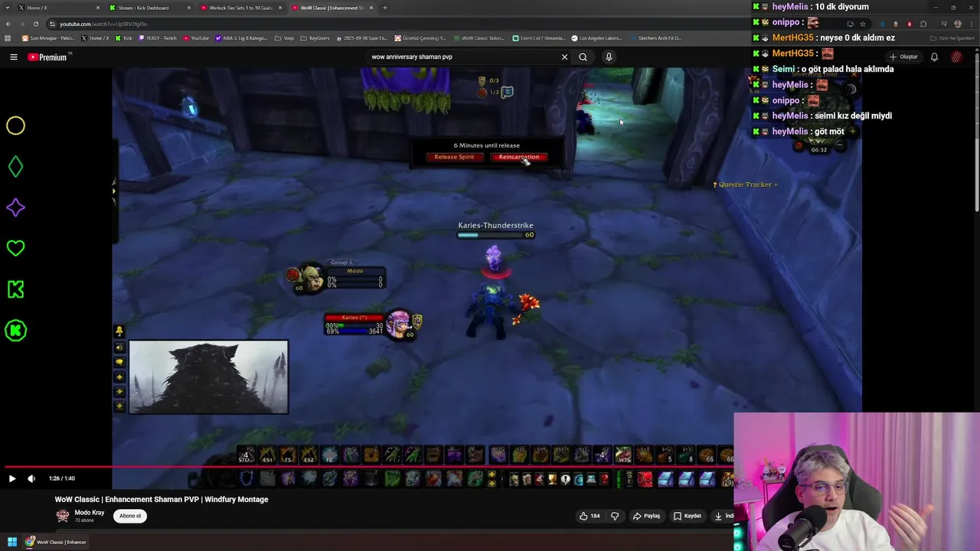The width and height of the screenshot is (980, 551).
Task: Open the Los Angeles Lakers bookmark
Action: (x=596, y=37)
